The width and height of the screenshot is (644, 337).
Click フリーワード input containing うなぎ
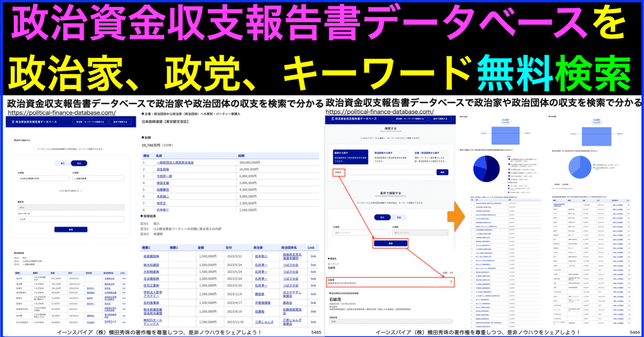[x=71, y=219]
